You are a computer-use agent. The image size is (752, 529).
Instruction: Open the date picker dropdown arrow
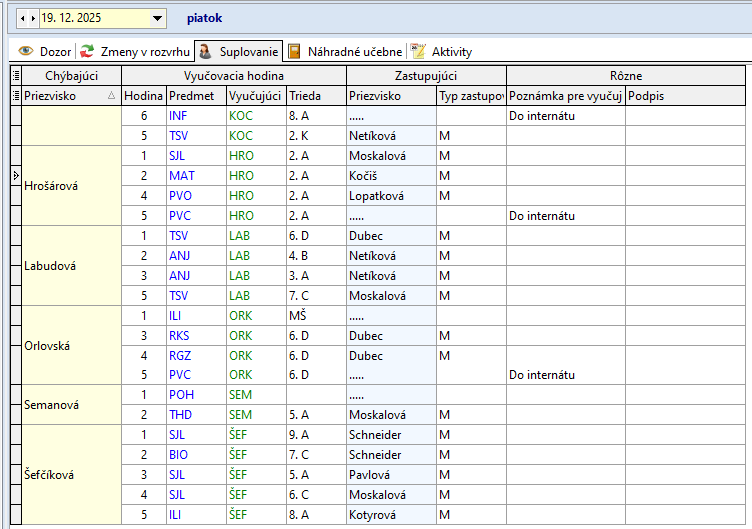[158, 18]
